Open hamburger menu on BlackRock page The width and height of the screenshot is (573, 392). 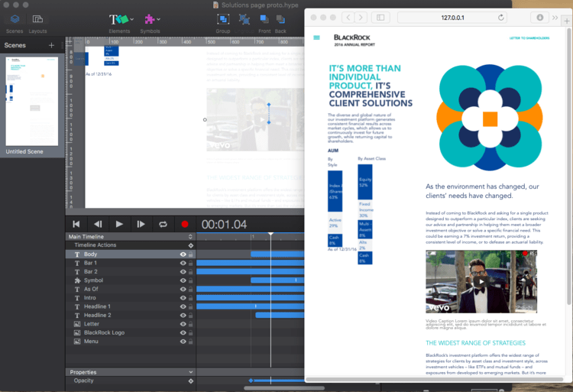tap(316, 37)
